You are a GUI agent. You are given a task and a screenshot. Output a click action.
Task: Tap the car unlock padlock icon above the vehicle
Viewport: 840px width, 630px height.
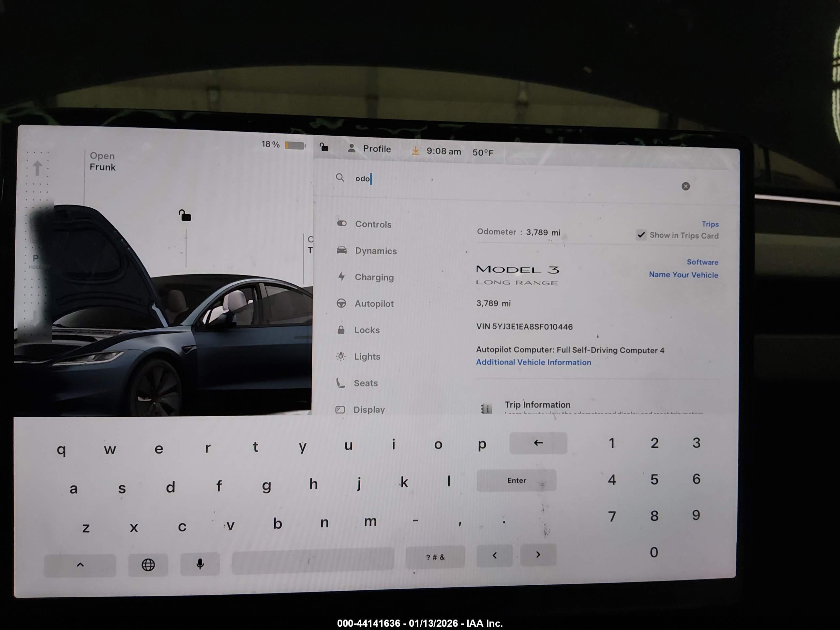tap(185, 215)
